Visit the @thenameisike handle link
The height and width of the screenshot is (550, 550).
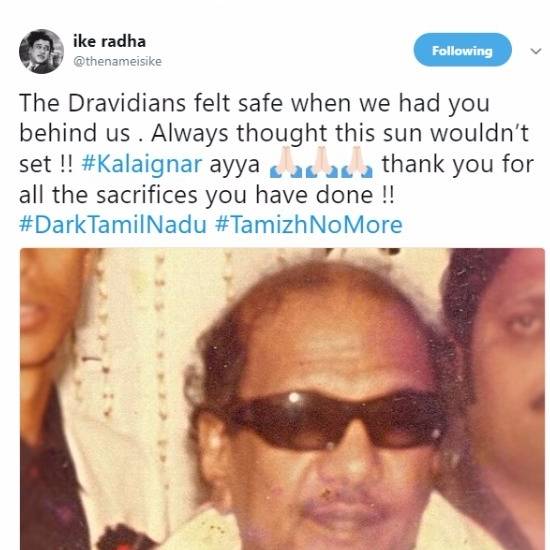[117, 61]
